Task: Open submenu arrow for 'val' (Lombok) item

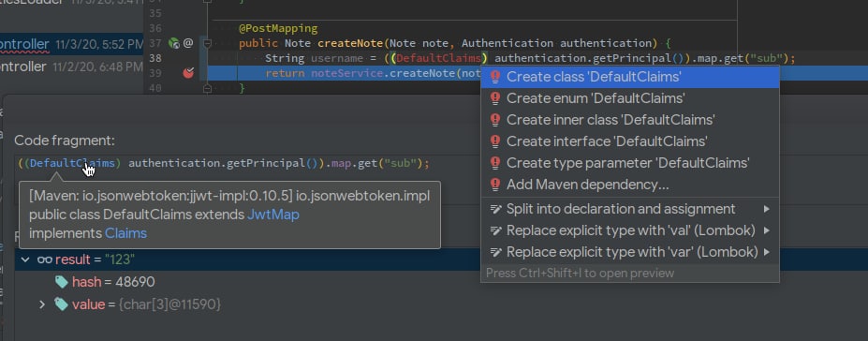Action: coord(767,230)
